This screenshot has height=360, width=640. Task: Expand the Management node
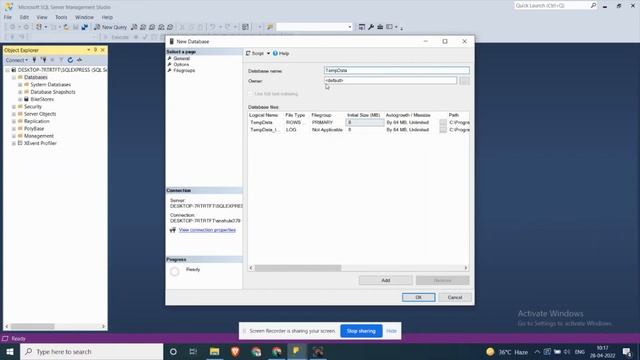point(13,136)
